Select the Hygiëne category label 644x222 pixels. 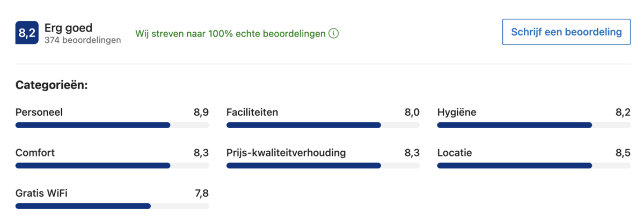[457, 113]
